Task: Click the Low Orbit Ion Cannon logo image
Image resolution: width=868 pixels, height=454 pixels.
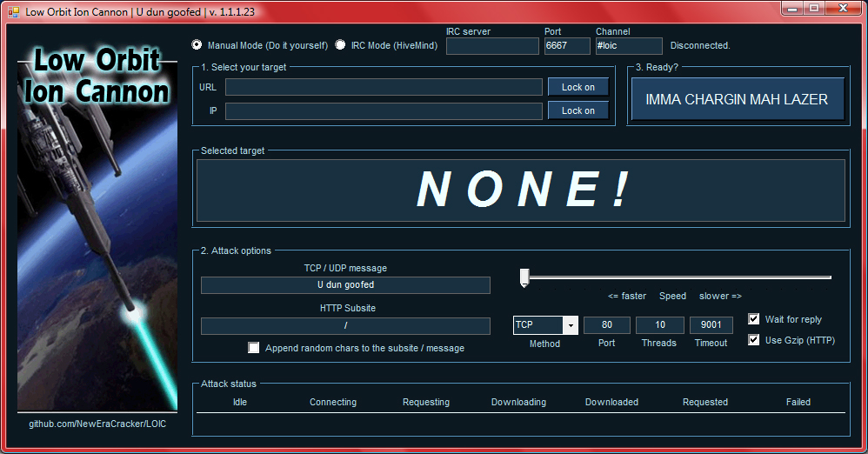Action: (96, 226)
